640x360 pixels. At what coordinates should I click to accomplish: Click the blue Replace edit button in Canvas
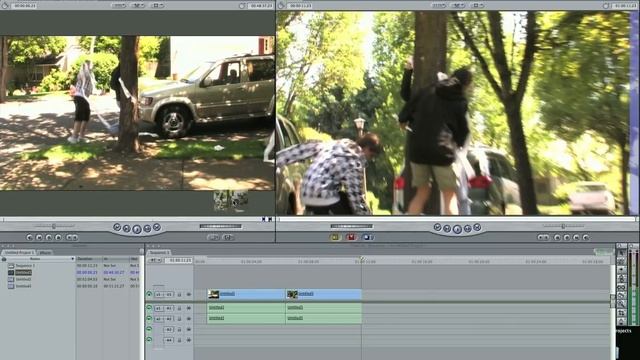pos(367,237)
